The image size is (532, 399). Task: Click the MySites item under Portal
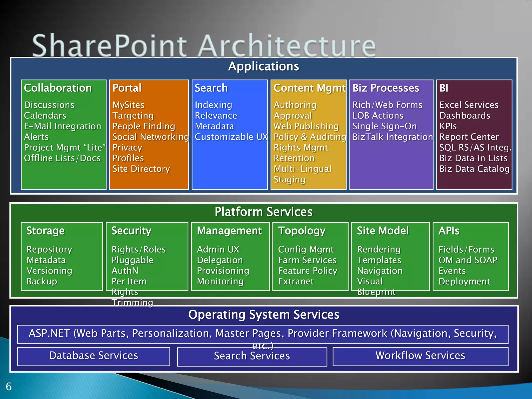pyautogui.click(x=128, y=105)
